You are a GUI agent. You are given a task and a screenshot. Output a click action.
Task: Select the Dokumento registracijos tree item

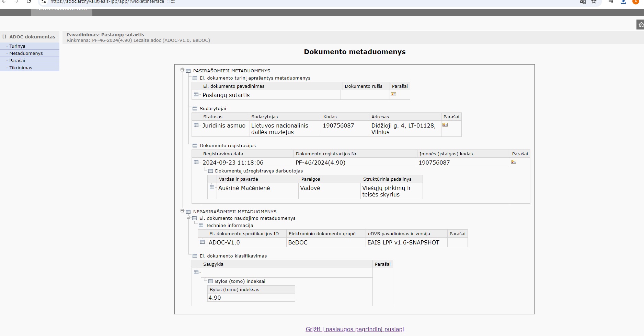point(228,145)
